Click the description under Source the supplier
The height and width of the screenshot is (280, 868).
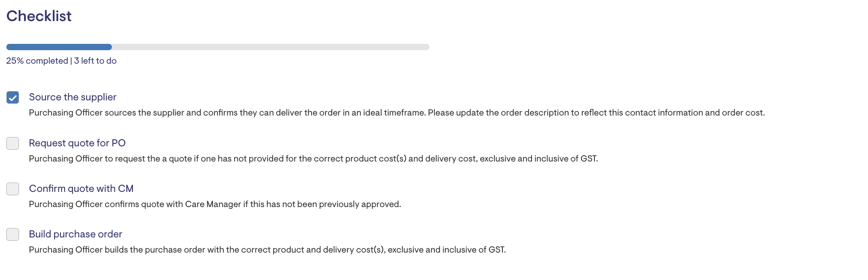tap(396, 113)
